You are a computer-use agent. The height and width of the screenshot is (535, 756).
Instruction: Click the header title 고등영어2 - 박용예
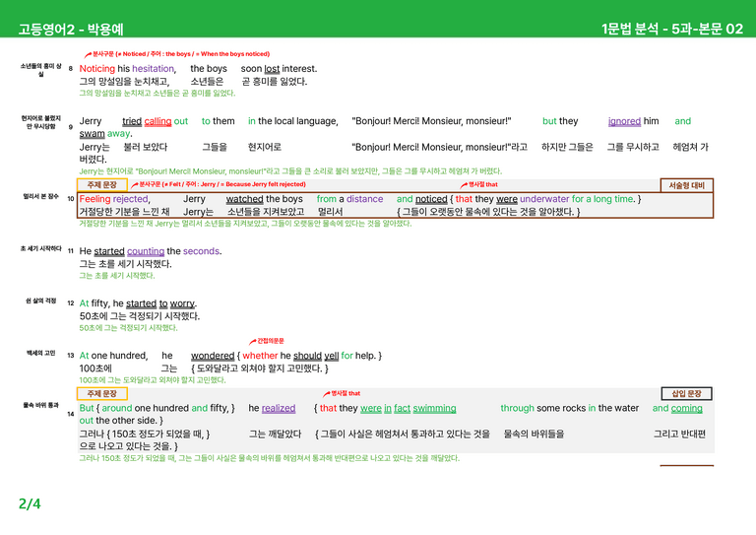[71, 30]
